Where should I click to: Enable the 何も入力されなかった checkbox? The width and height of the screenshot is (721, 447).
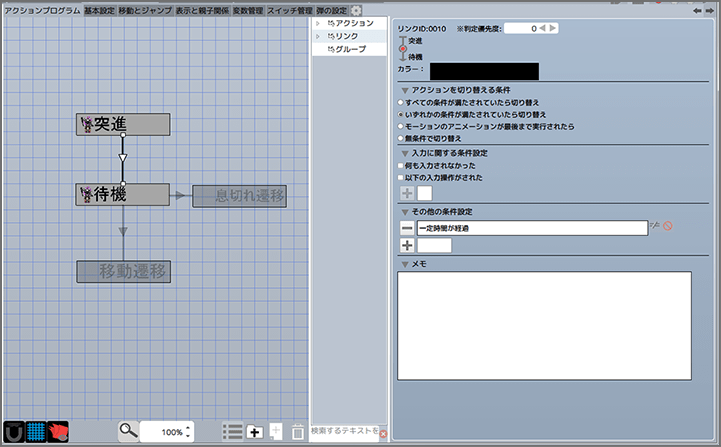tap(402, 165)
